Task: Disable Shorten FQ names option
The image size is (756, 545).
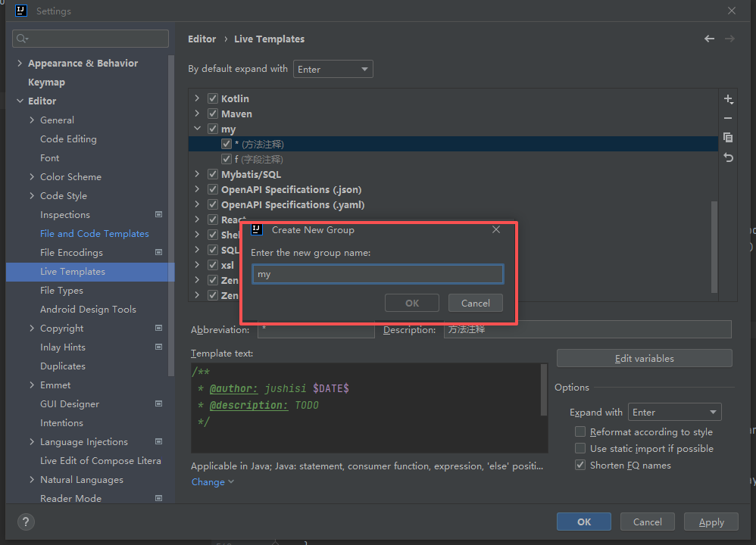Action: pyautogui.click(x=580, y=465)
